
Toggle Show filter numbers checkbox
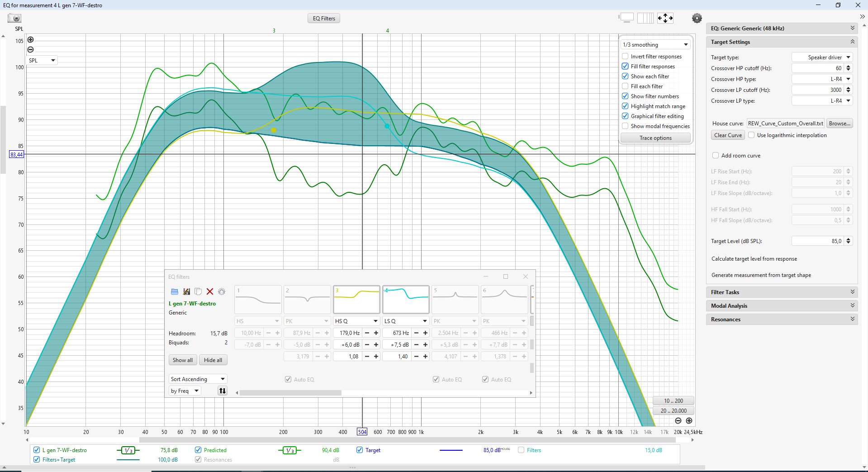coord(625,96)
